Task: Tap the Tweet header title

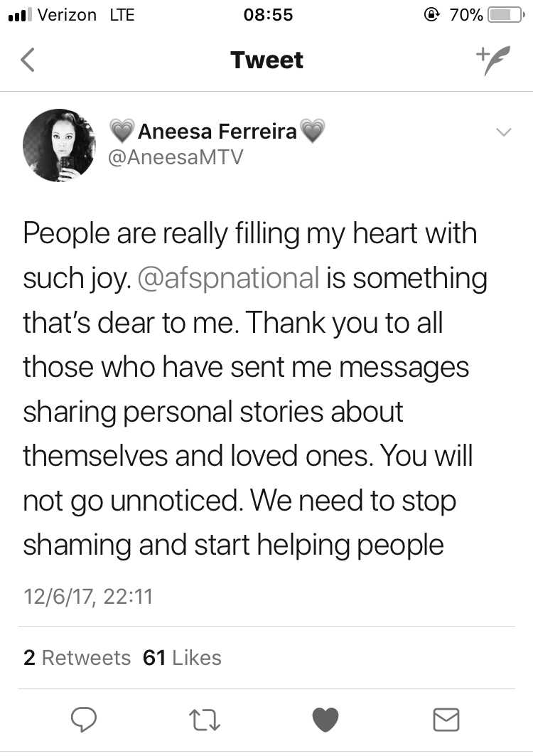Action: [x=266, y=60]
